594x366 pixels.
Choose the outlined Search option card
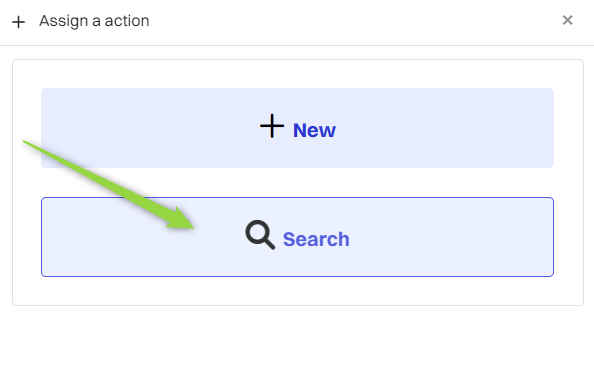(x=297, y=237)
